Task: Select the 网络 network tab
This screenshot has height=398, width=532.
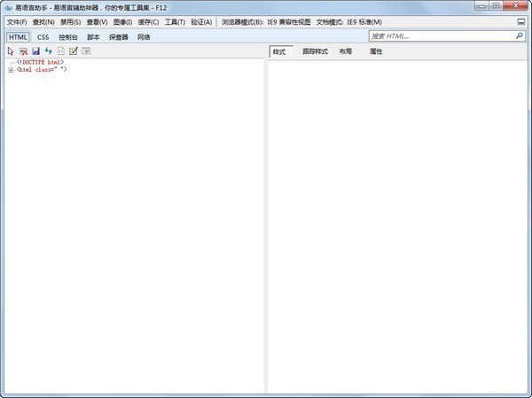Action: pos(144,37)
